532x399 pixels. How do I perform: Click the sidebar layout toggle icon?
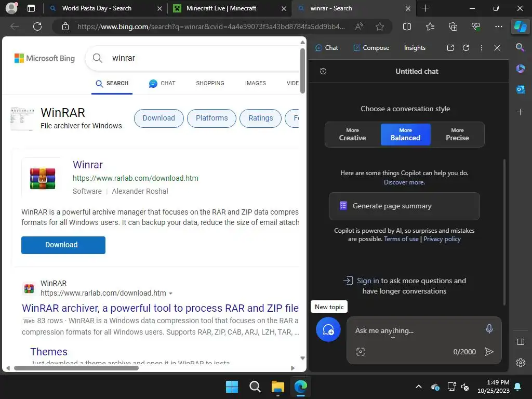click(x=520, y=342)
